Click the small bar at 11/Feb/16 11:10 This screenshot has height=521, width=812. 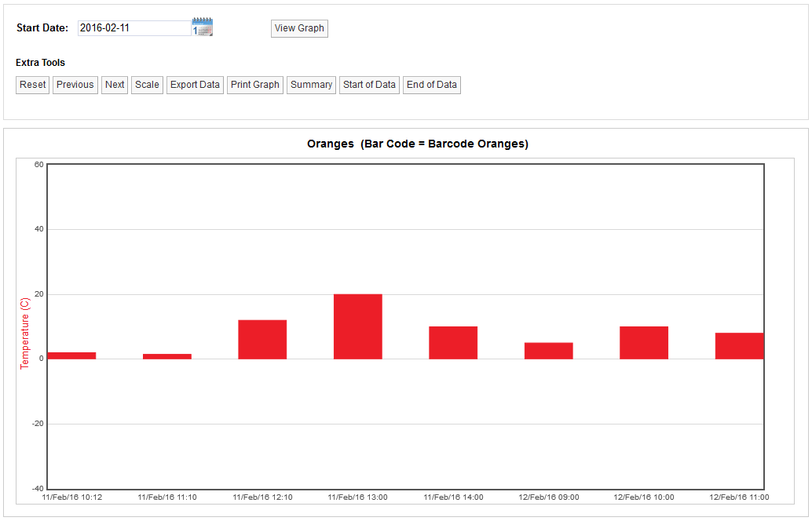pyautogui.click(x=166, y=356)
